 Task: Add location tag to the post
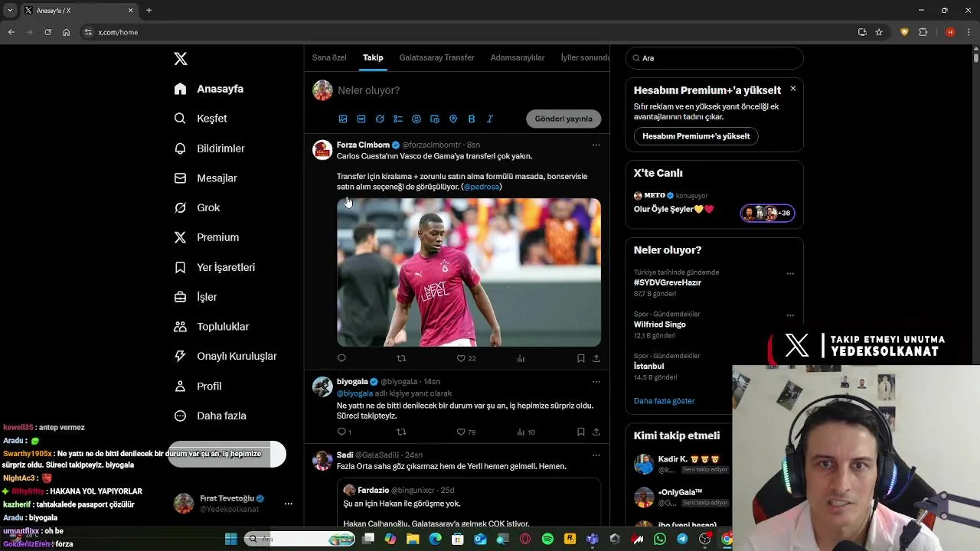(453, 119)
